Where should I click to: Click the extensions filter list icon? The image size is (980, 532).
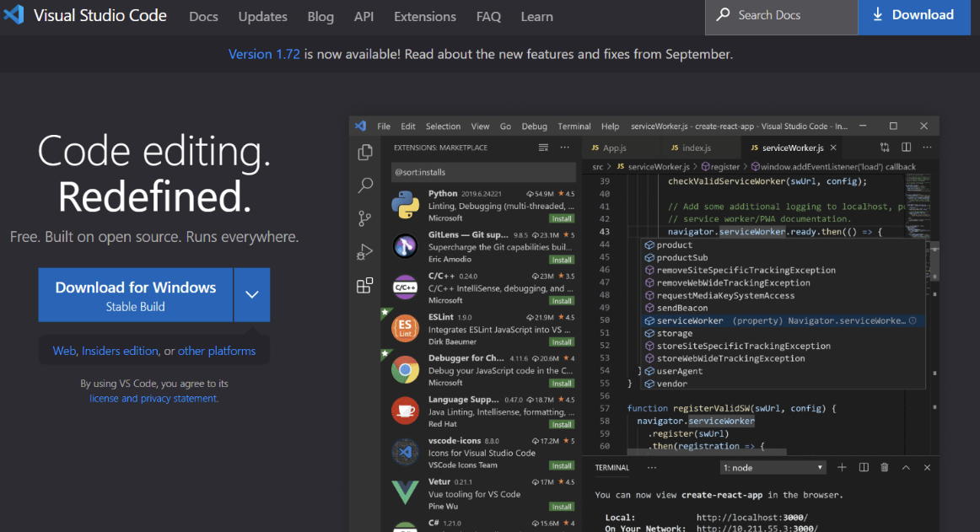543,148
